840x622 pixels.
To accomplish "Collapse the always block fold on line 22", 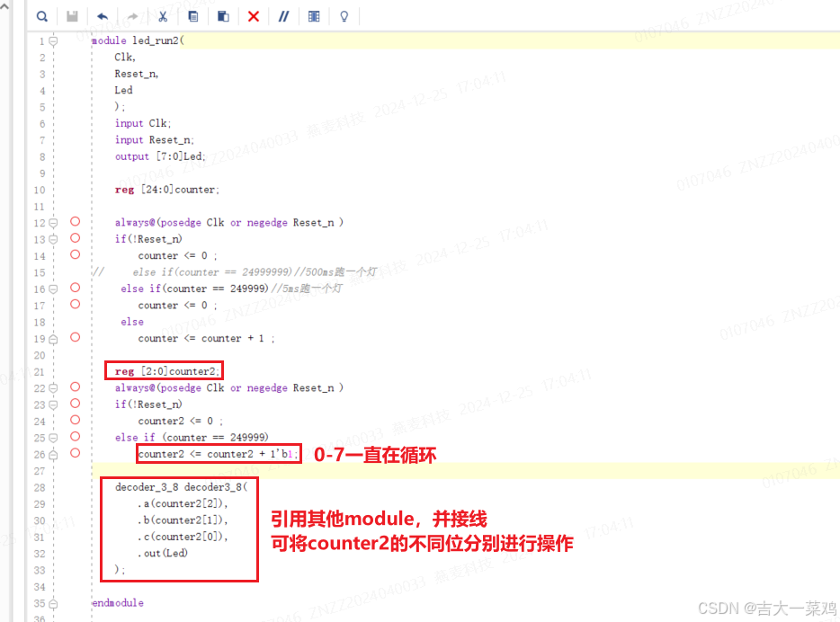I will (53, 388).
